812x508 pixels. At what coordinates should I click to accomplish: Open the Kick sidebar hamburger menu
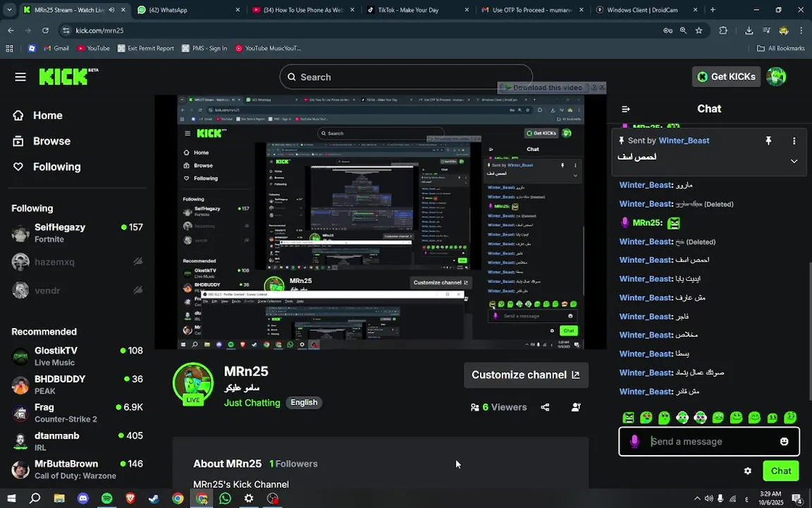coord(20,77)
